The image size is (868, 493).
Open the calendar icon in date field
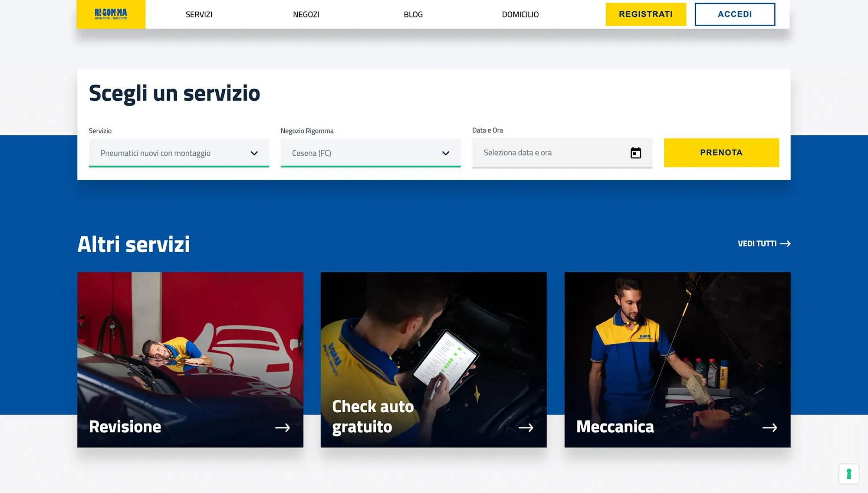tap(636, 153)
